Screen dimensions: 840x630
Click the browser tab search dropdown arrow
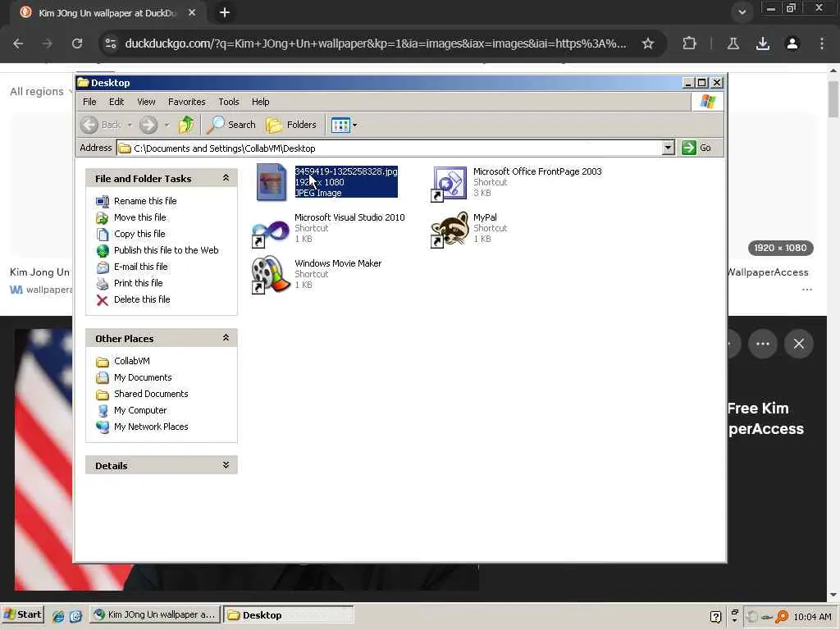[x=742, y=12]
